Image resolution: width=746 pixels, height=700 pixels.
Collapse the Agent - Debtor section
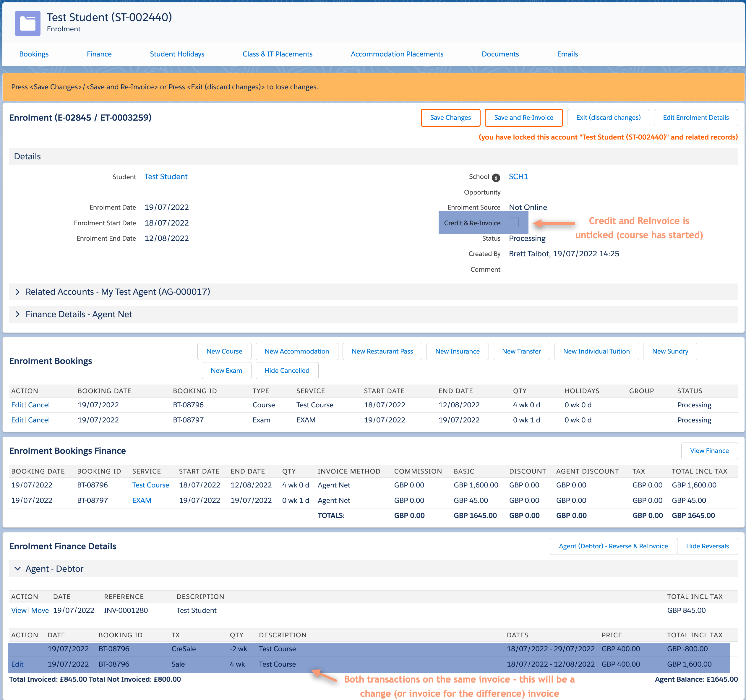tap(17, 569)
